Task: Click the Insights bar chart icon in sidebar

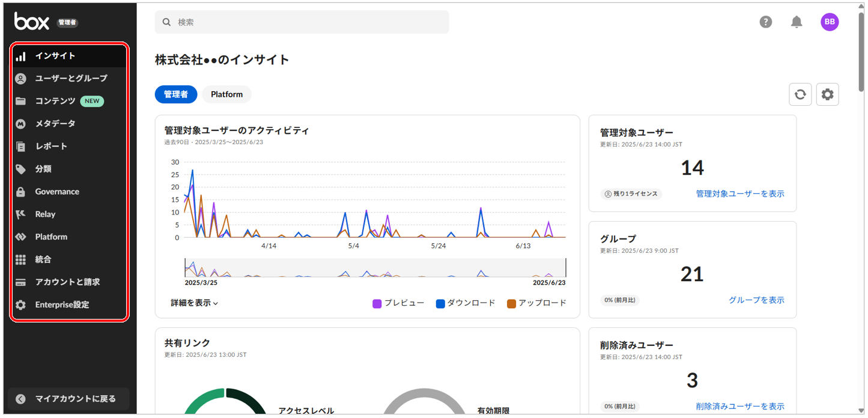Action: 21,56
